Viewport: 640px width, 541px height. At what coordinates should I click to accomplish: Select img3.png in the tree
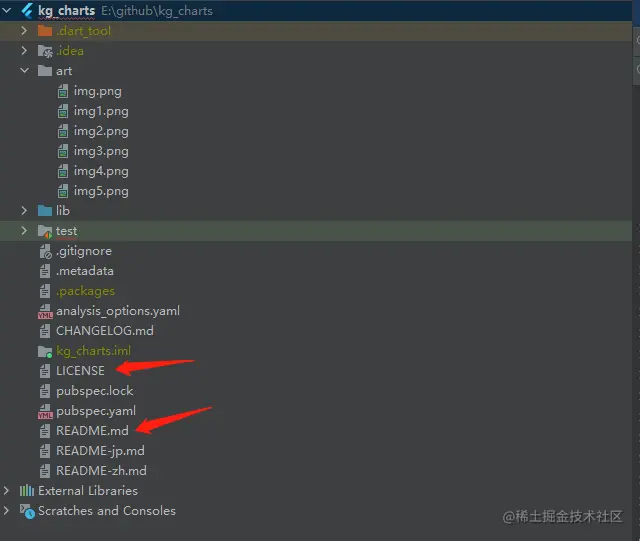tap(101, 151)
